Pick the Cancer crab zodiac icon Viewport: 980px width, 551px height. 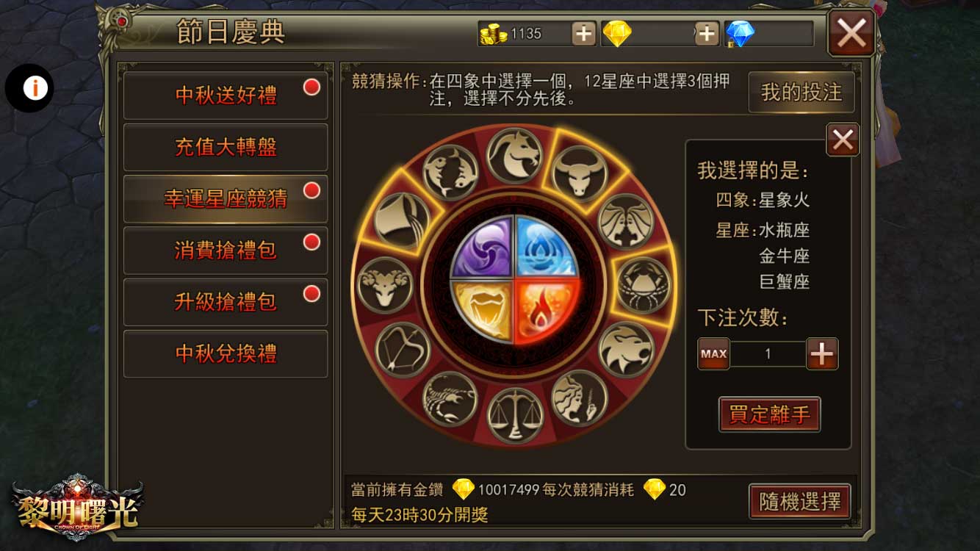tap(644, 285)
